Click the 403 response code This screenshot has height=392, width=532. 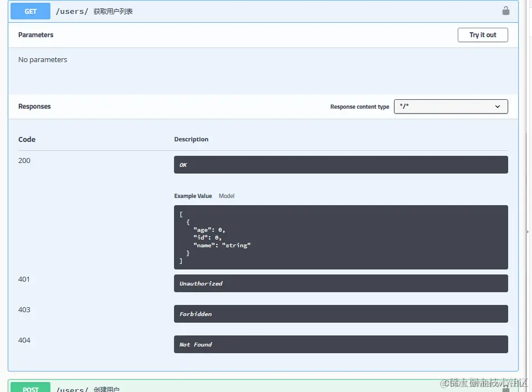click(24, 310)
